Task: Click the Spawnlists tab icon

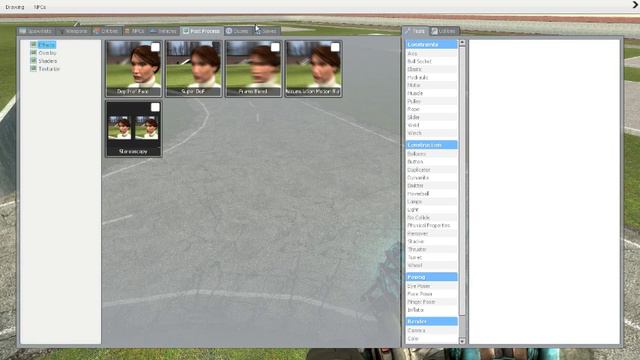Action: coord(23,31)
